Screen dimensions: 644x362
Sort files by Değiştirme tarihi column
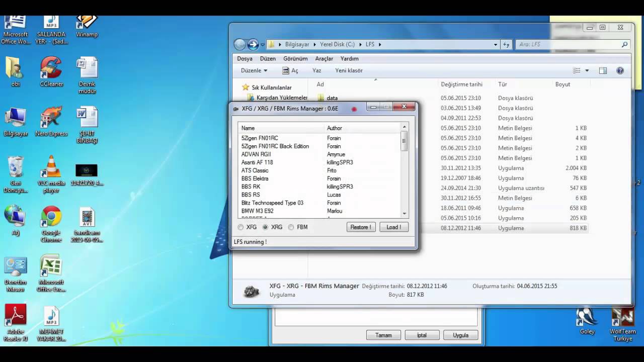(461, 84)
